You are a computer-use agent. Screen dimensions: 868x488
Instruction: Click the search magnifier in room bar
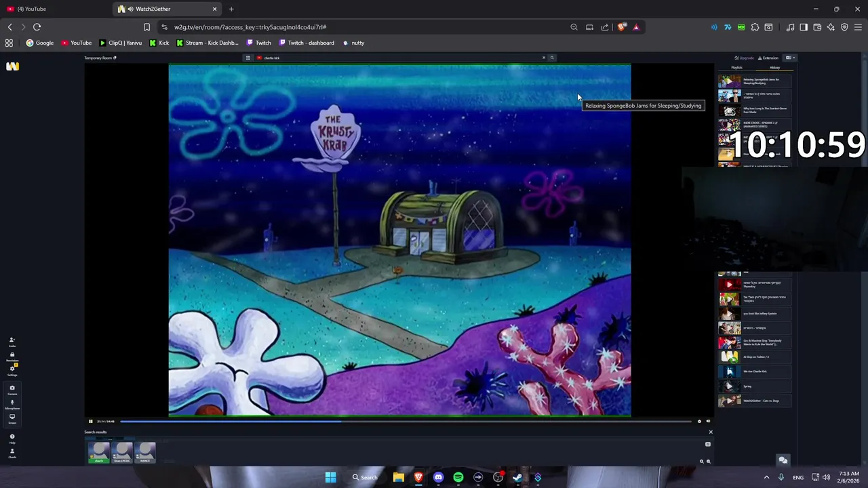tap(552, 58)
